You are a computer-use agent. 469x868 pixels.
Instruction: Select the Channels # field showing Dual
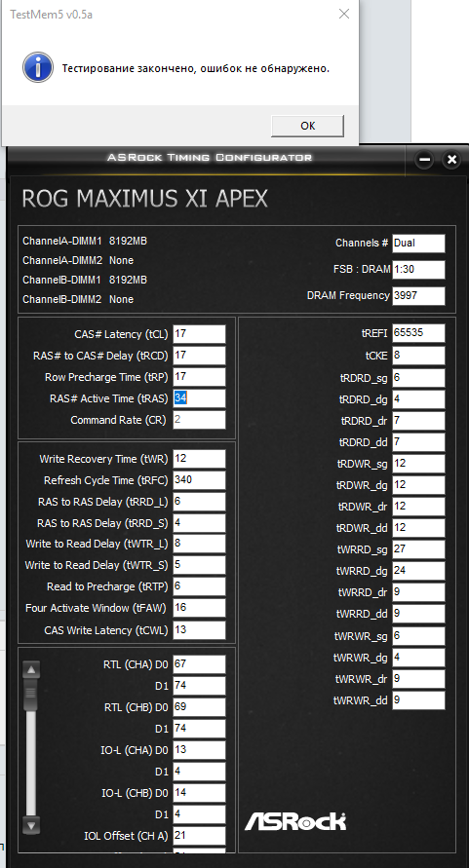tap(418, 243)
